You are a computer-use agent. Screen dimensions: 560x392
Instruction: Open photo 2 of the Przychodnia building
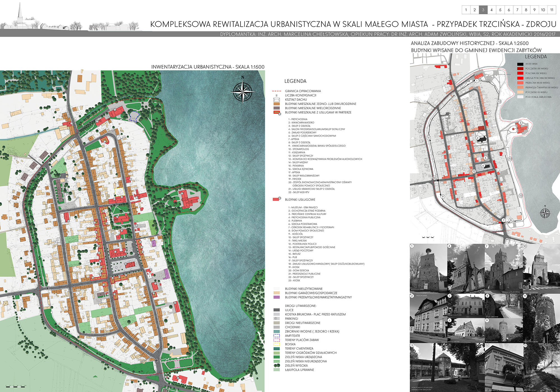pyautogui.click(x=428, y=318)
